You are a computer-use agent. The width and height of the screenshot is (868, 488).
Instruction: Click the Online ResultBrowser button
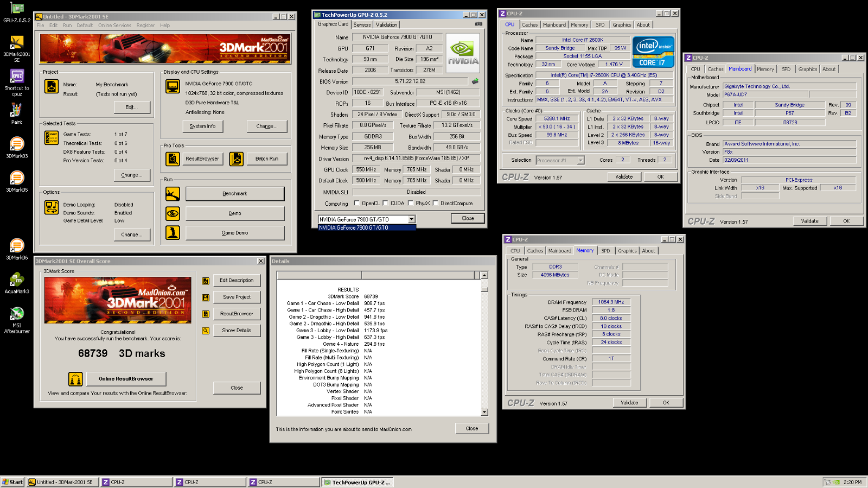tap(126, 379)
